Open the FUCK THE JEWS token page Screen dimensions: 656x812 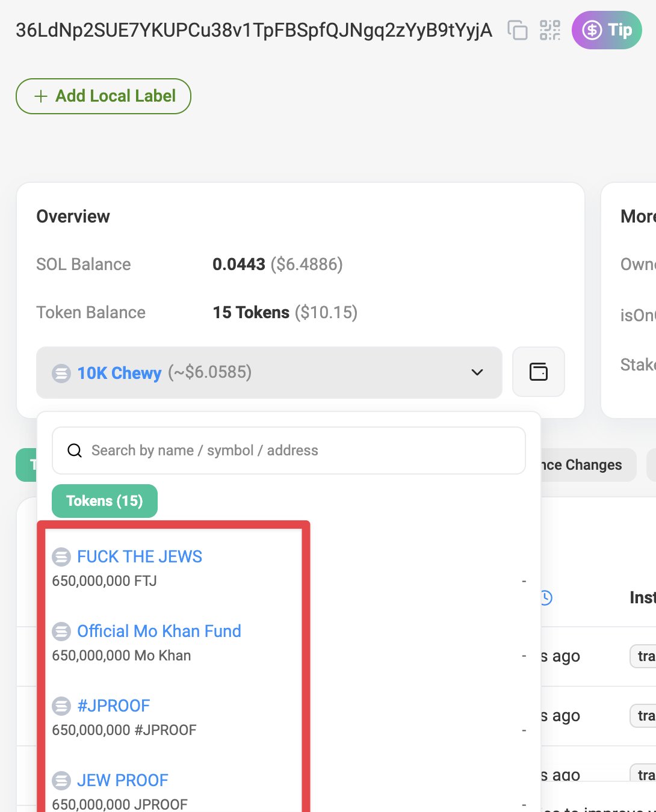coord(139,556)
